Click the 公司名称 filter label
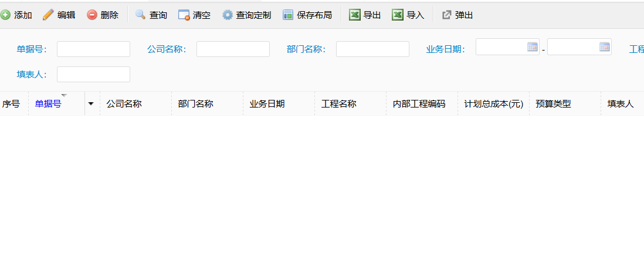Screen dimensions: 644x265 click(x=167, y=49)
